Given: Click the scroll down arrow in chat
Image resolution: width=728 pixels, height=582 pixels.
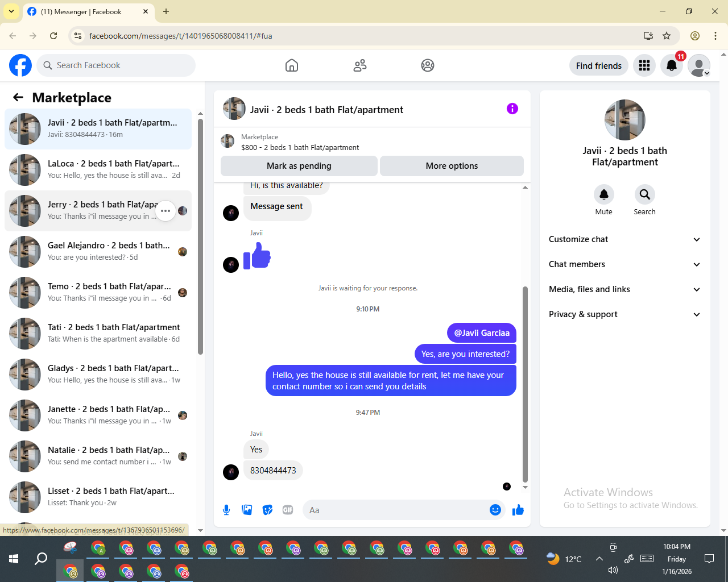Looking at the screenshot, I should tap(525, 487).
